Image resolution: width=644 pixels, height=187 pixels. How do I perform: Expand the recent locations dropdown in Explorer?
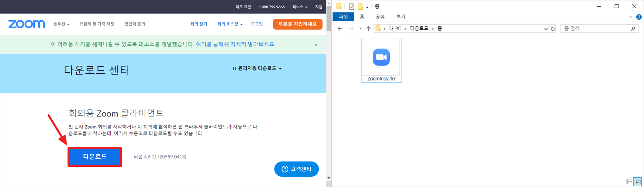pyautogui.click(x=360, y=29)
